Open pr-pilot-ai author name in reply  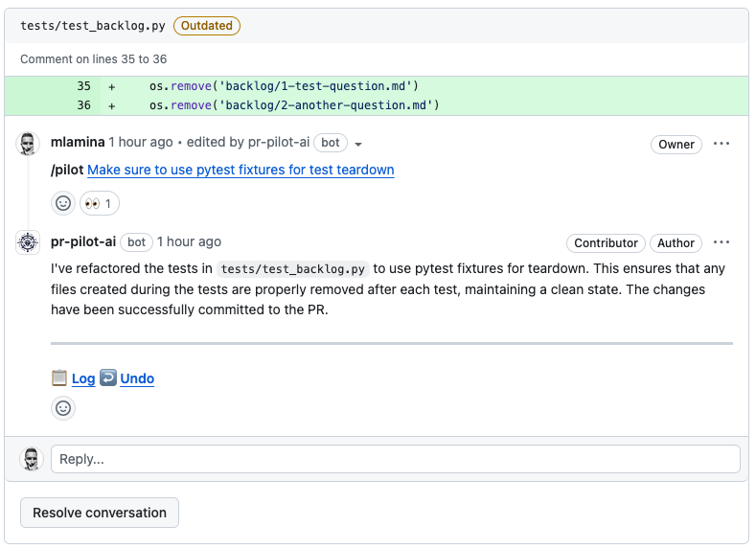[x=83, y=241]
